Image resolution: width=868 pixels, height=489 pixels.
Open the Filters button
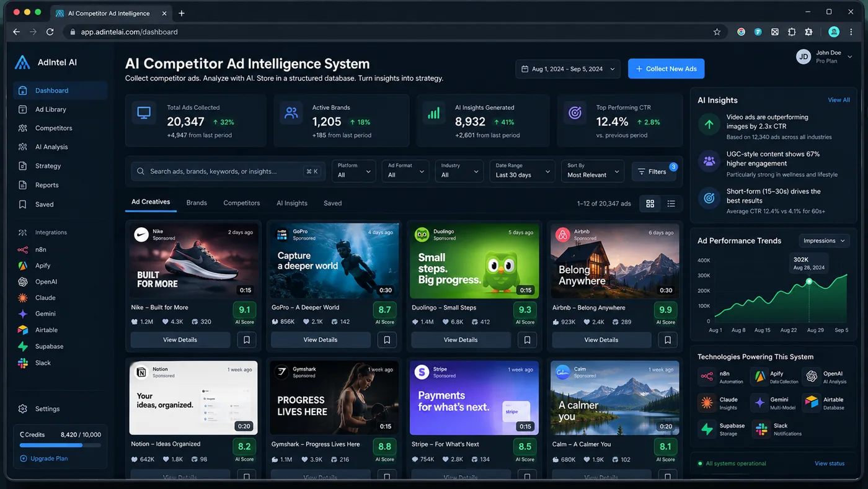point(654,172)
